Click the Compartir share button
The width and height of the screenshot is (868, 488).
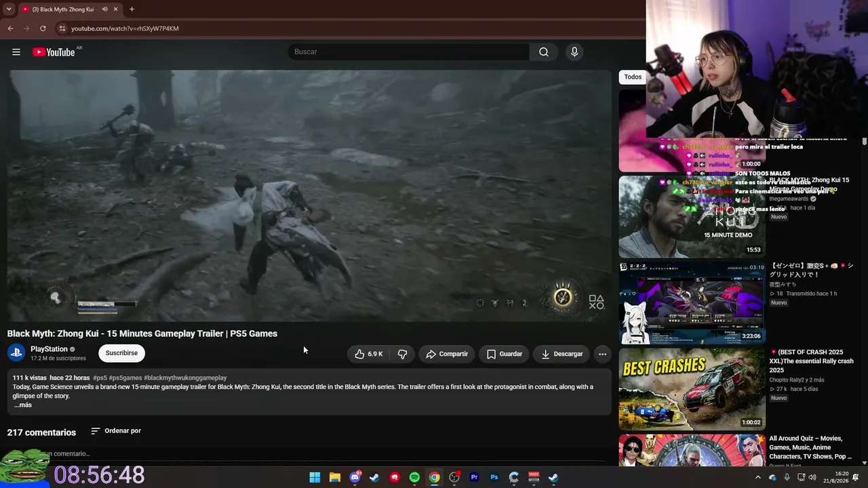[x=447, y=354]
